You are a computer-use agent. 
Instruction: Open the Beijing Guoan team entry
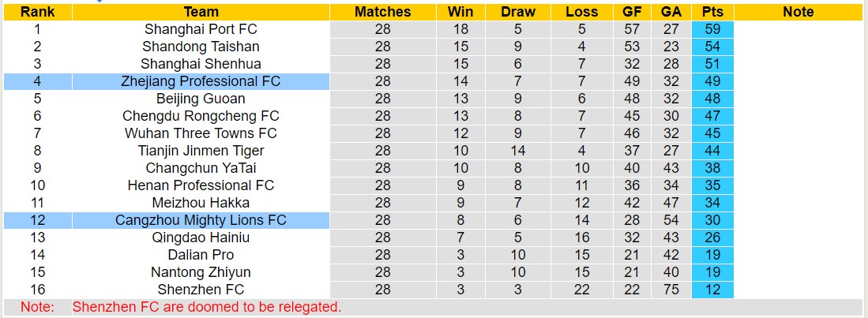click(201, 99)
